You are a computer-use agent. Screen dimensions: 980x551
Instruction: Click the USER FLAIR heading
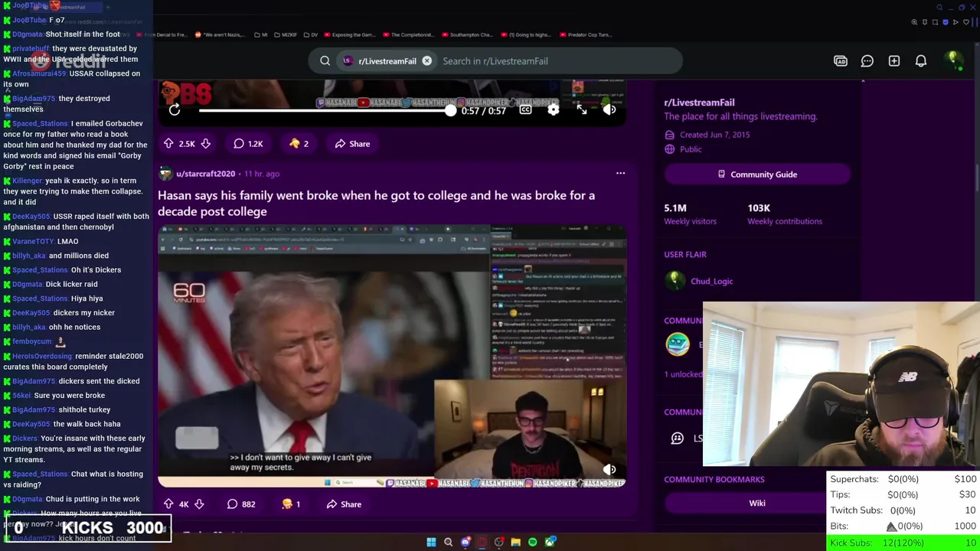685,255
